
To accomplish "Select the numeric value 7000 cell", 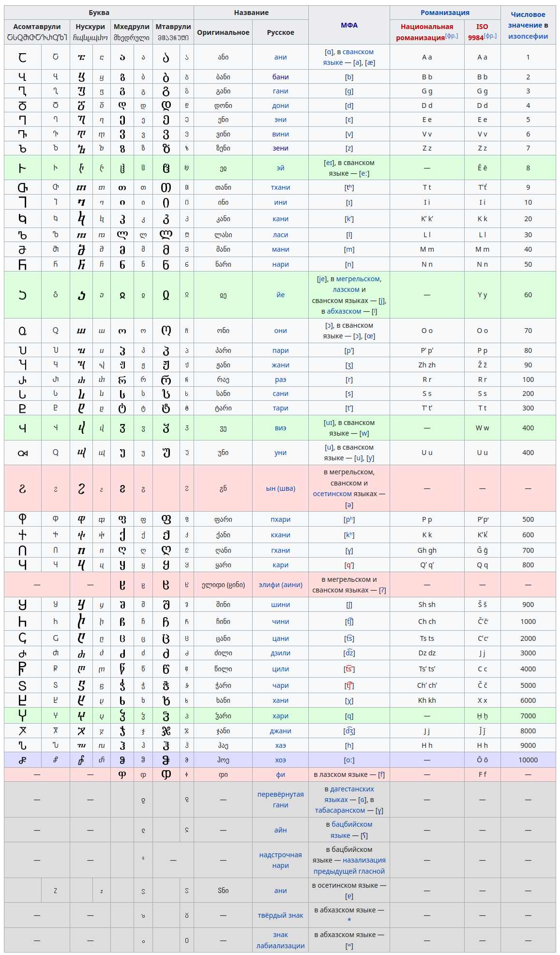I will [528, 716].
